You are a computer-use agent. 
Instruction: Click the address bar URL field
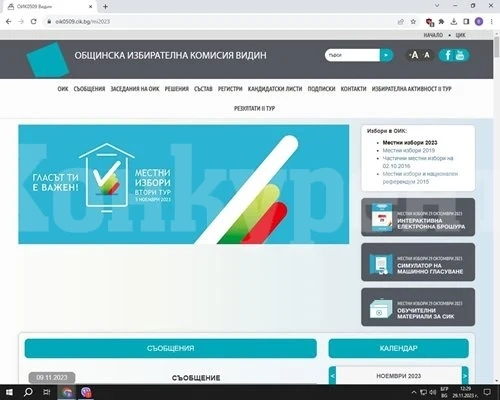click(x=220, y=22)
